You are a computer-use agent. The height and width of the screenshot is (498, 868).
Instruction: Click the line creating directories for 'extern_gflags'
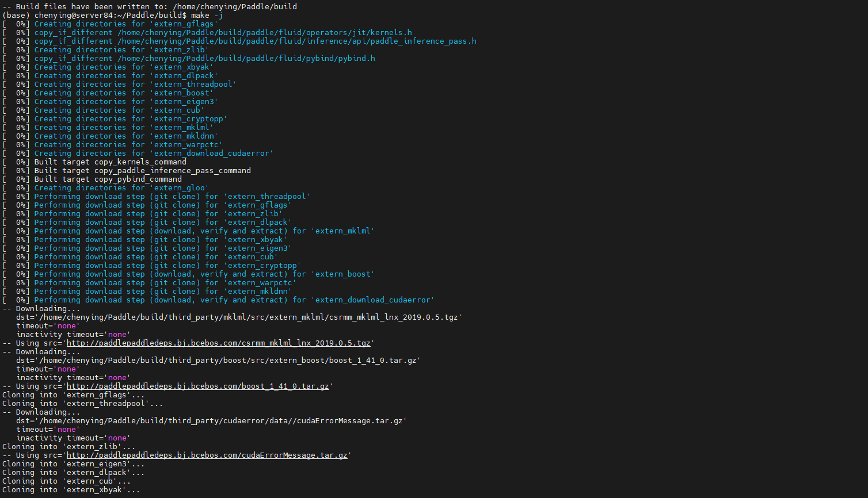[111, 24]
